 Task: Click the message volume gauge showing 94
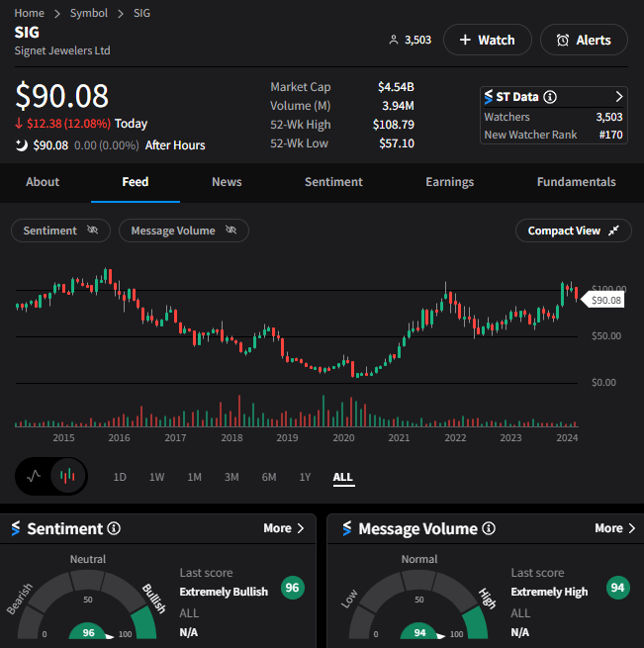[418, 604]
